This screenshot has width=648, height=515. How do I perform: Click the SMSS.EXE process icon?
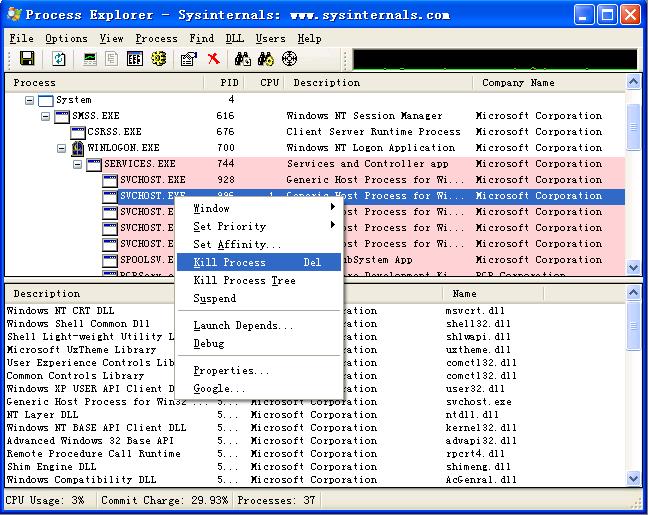pos(62,116)
